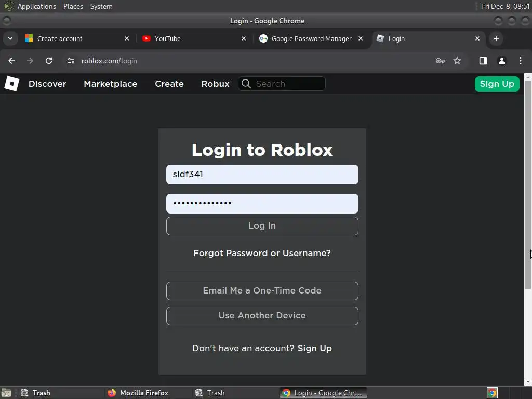
Task: Switch to the Google Password Manager tab
Action: tap(311, 38)
